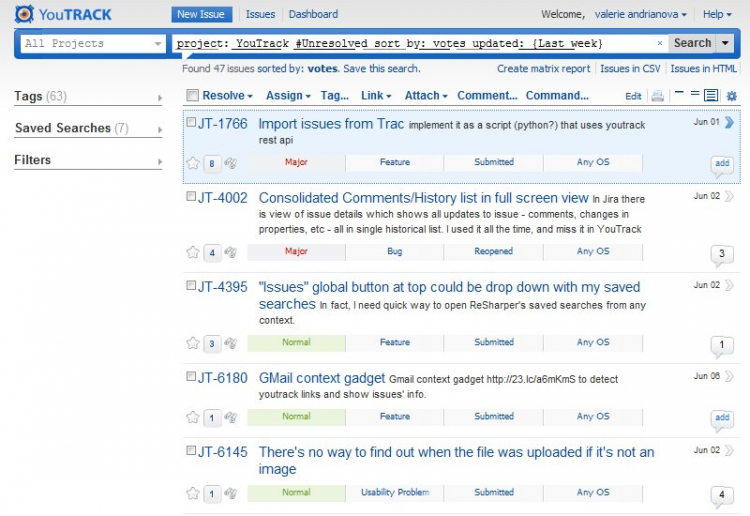Open the gear settings icon in toolbar
The image size is (750, 516).
point(732,96)
